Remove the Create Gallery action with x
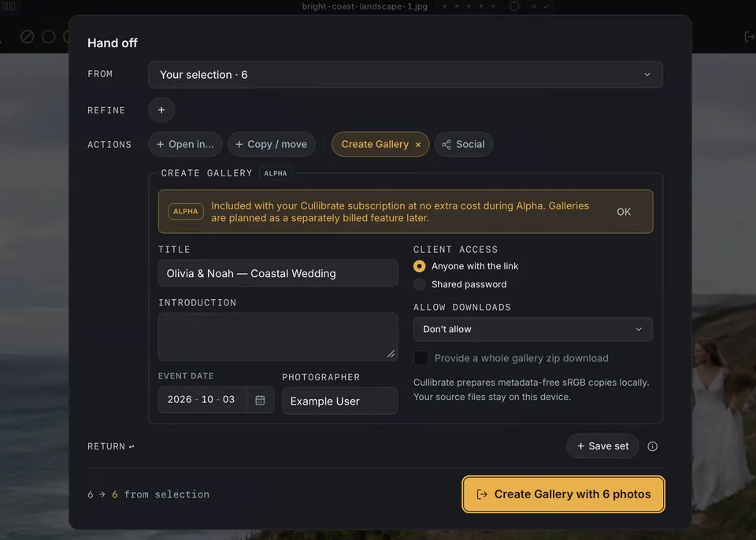 point(418,145)
